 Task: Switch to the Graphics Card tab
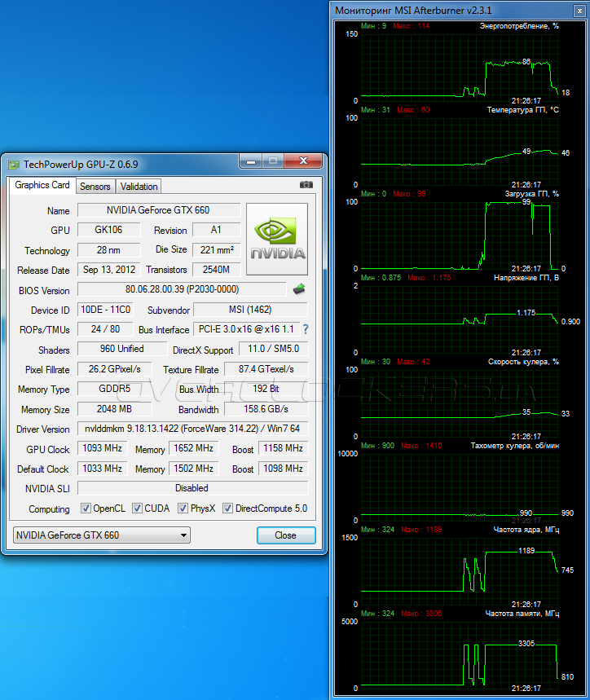pyautogui.click(x=42, y=185)
